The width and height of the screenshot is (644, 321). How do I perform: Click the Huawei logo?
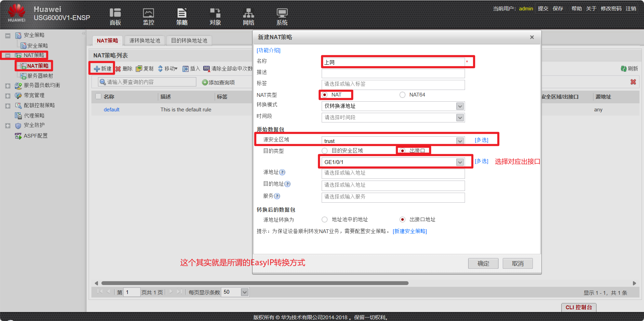coord(17,13)
